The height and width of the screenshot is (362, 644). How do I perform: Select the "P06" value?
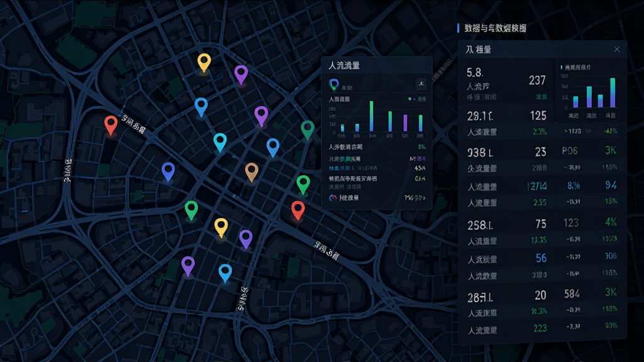pos(570,151)
